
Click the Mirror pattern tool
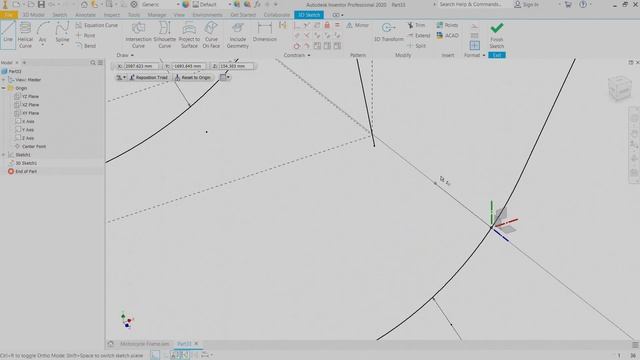358,25
